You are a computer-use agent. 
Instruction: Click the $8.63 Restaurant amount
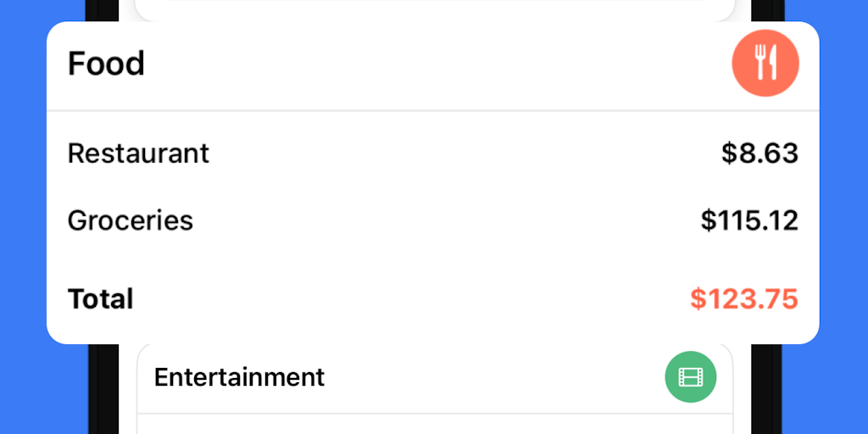(x=759, y=153)
